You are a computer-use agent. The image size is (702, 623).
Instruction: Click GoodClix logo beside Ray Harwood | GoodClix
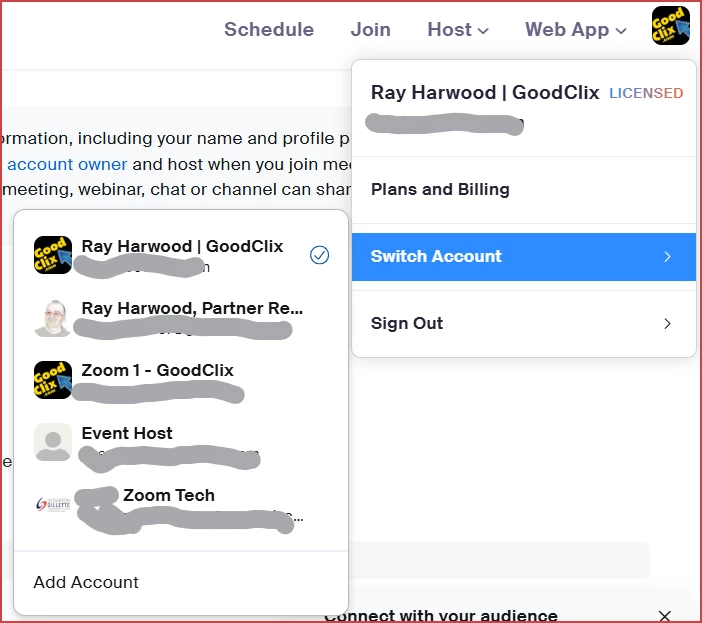53,255
